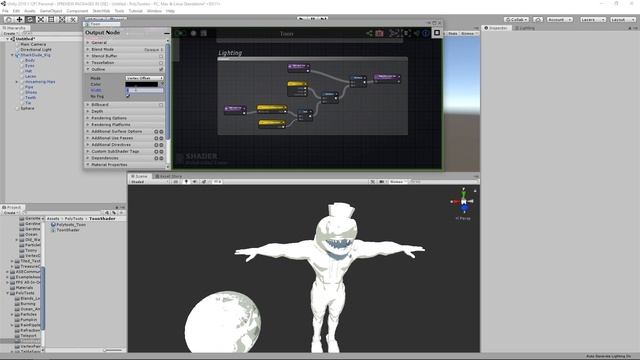Select the Inspector tab
Viewport: 640px width, 360px height.
(x=496, y=28)
